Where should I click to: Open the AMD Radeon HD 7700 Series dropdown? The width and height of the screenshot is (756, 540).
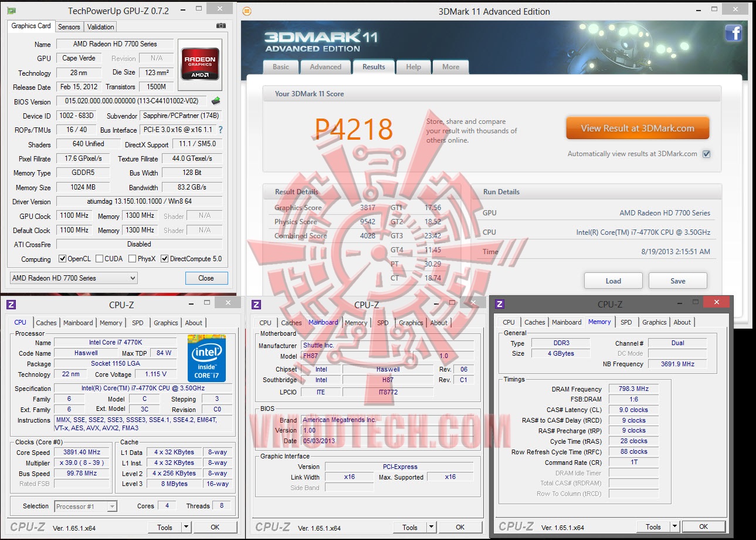[74, 278]
